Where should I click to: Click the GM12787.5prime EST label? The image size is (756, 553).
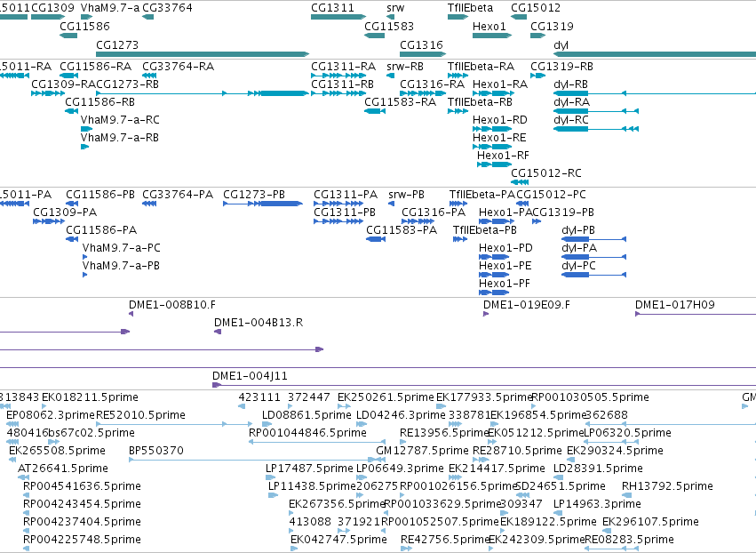[x=422, y=450]
